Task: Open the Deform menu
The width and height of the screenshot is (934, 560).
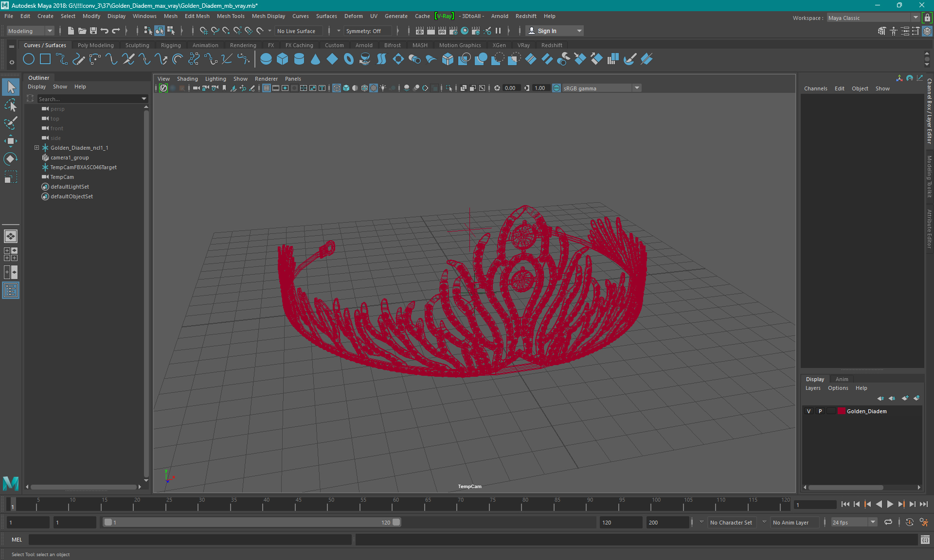Action: pyautogui.click(x=353, y=16)
